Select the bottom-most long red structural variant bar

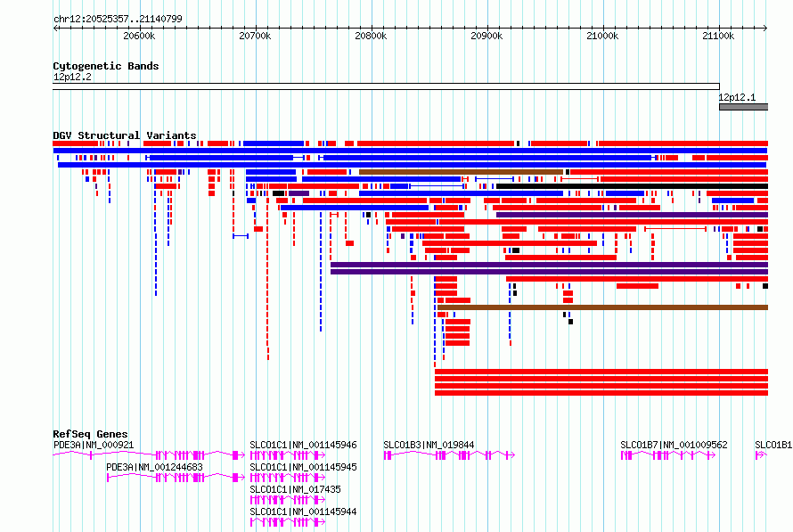pos(601,393)
